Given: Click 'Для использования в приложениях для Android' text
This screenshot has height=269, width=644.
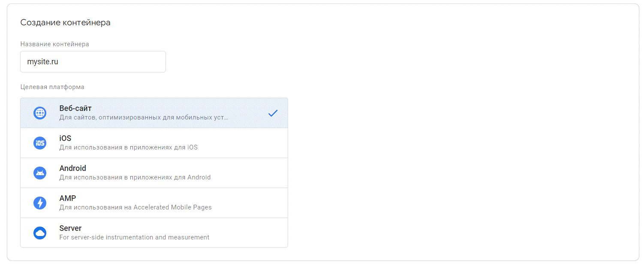Looking at the screenshot, I should pos(135,177).
